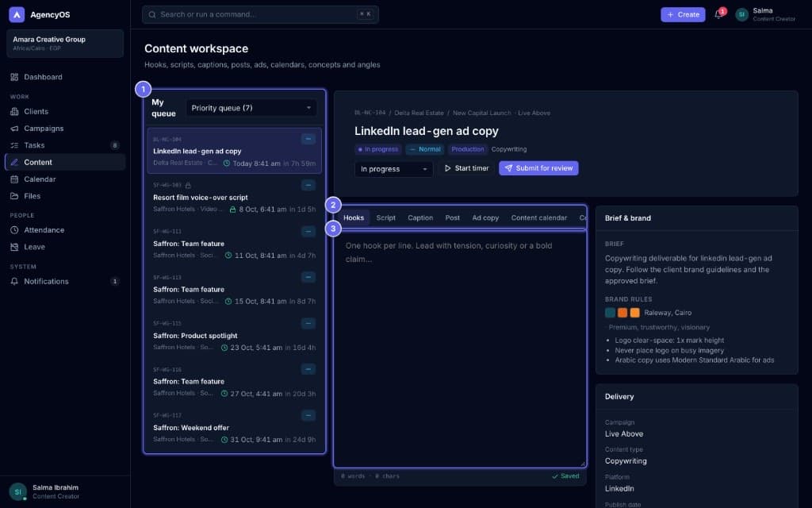Open the Clients sidebar icon

[x=14, y=111]
